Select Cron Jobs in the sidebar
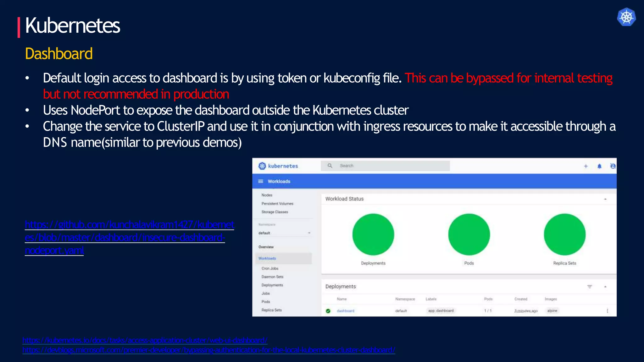Image resolution: width=644 pixels, height=362 pixels. (270, 268)
